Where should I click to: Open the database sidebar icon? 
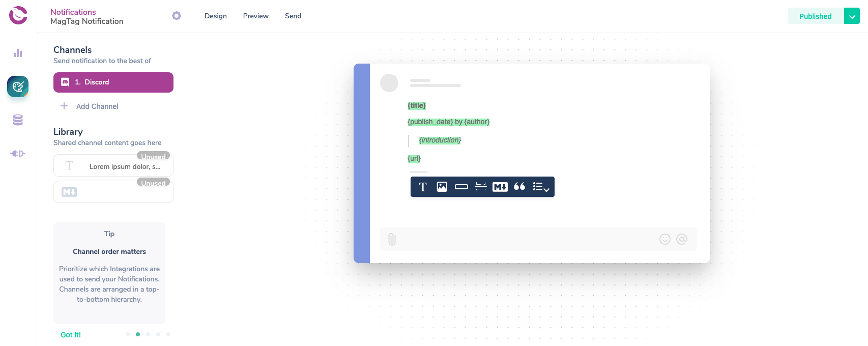pyautogui.click(x=18, y=120)
